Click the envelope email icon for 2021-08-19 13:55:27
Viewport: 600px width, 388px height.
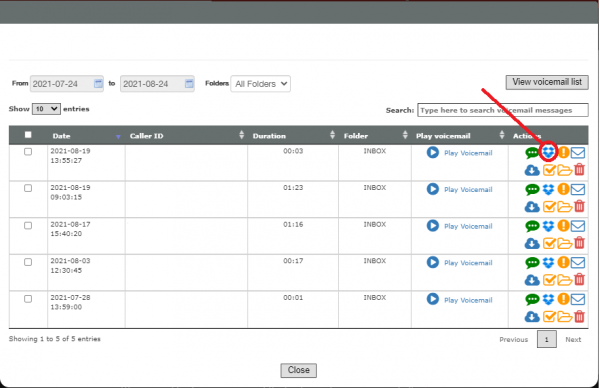tap(578, 153)
